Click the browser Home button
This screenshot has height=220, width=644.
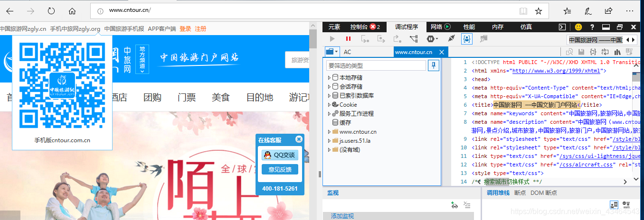[72, 11]
